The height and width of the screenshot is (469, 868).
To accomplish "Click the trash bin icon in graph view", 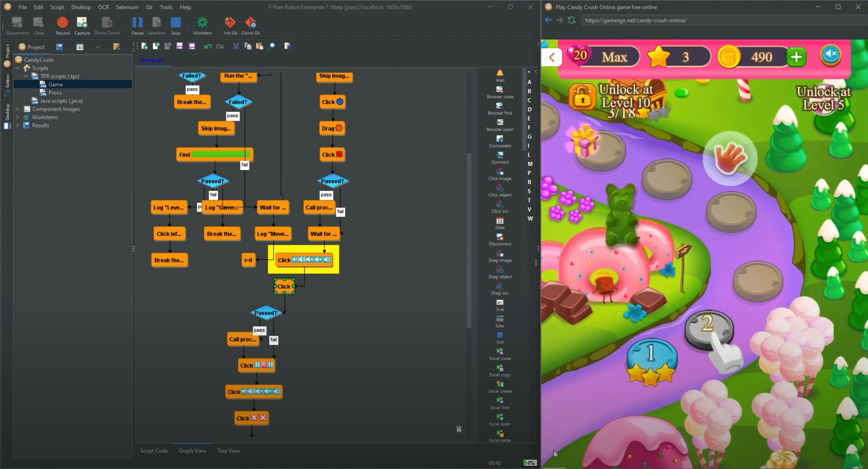I will tap(459, 429).
